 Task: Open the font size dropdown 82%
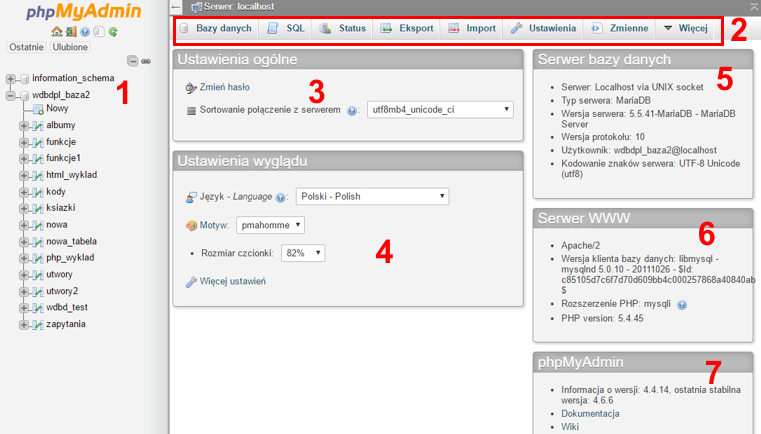303,253
